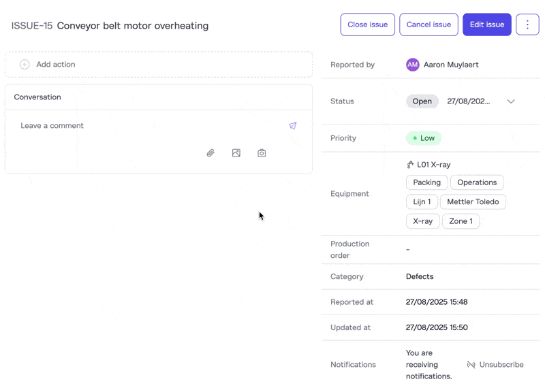Click the Operations equipment tag
Viewport: 545px width, 392px height.
pyautogui.click(x=477, y=182)
